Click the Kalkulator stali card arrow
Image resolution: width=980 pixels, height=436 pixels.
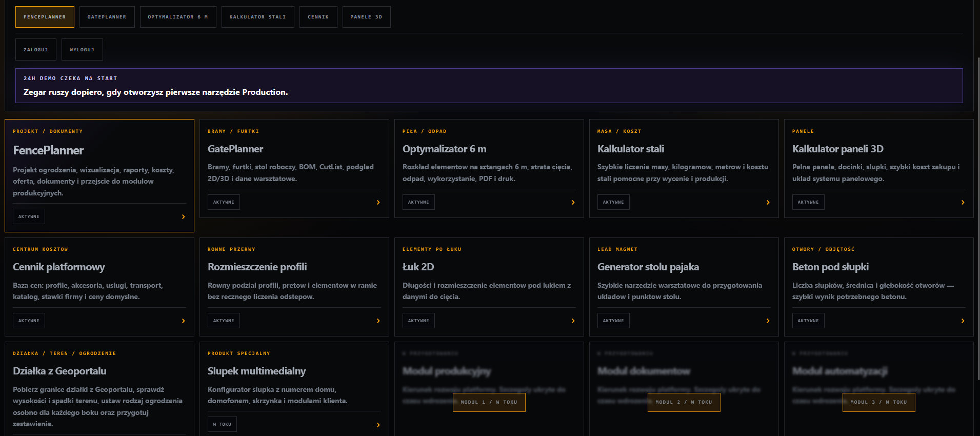click(x=768, y=203)
